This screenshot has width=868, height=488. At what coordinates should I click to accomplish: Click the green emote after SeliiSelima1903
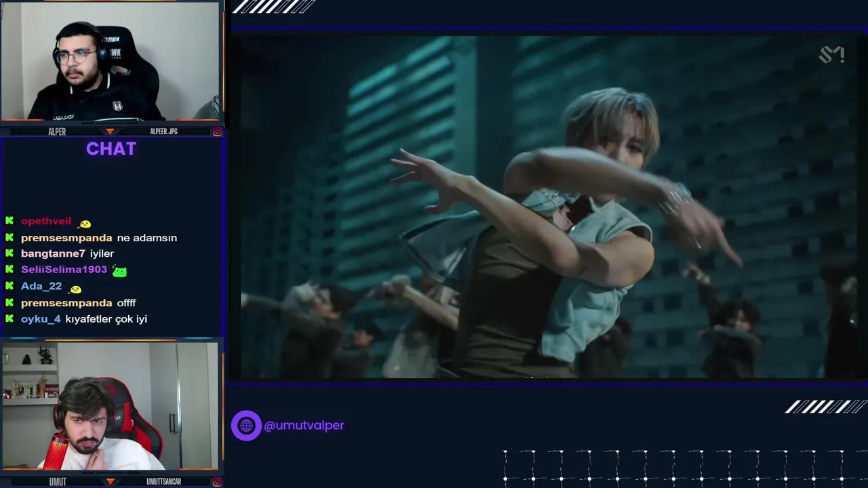point(119,271)
